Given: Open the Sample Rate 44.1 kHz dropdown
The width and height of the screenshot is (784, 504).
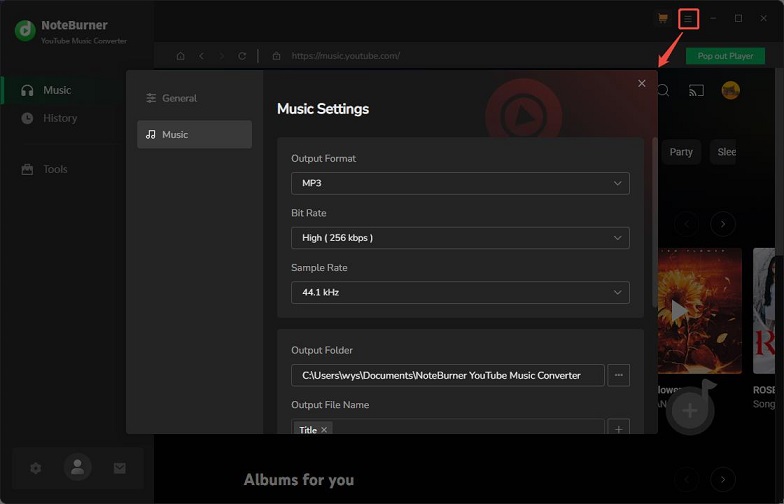Looking at the screenshot, I should coord(460,292).
